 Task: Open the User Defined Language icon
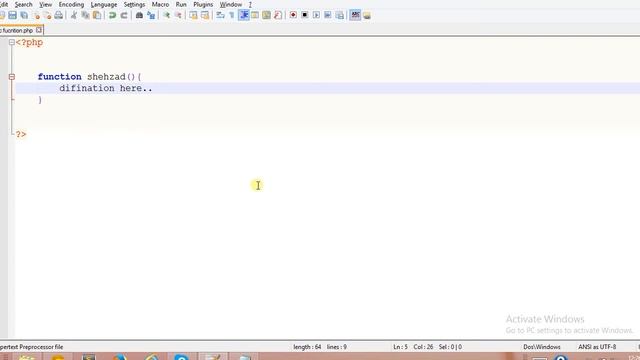(255, 16)
